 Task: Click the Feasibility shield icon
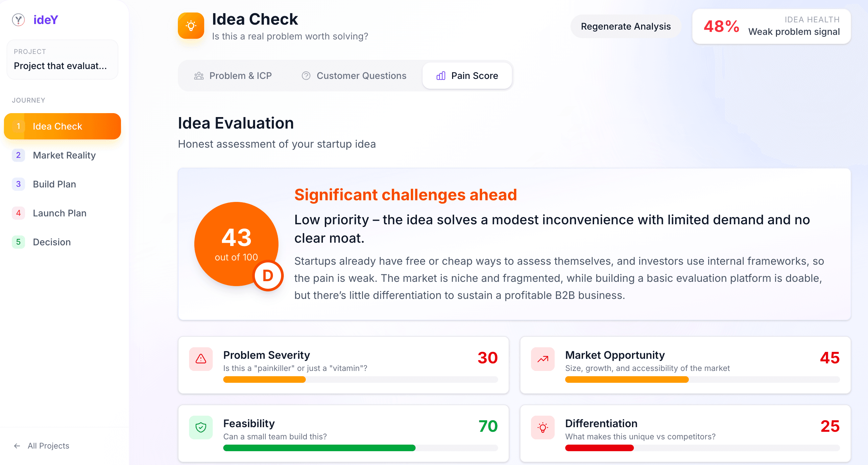pos(201,428)
